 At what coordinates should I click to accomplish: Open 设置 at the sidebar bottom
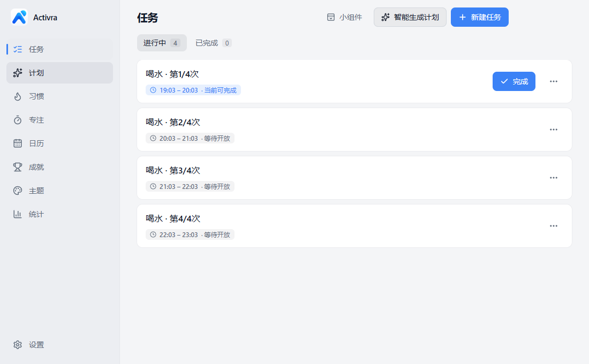pos(60,345)
